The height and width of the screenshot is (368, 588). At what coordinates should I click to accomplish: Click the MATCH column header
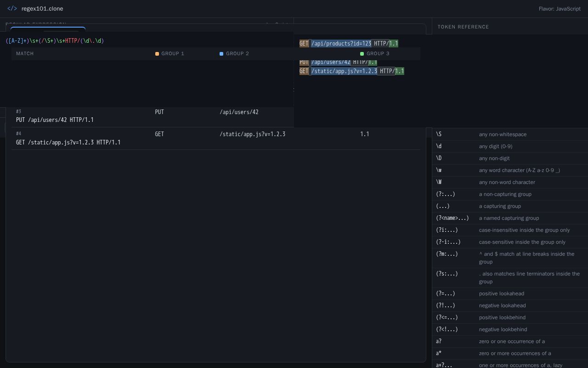coord(25,54)
